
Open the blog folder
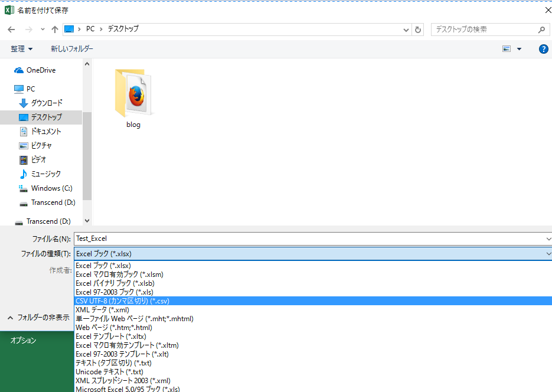pyautogui.click(x=133, y=99)
